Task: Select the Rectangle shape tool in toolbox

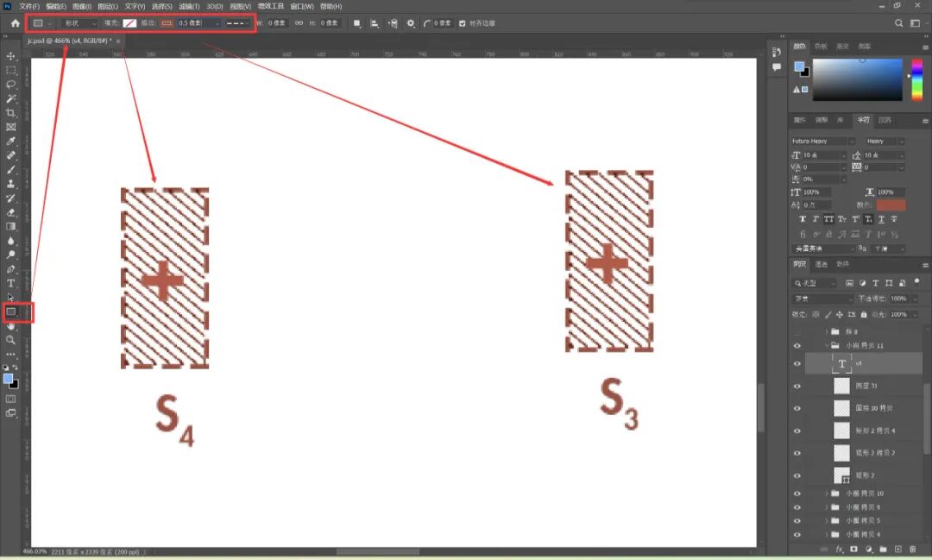Action: [10, 311]
